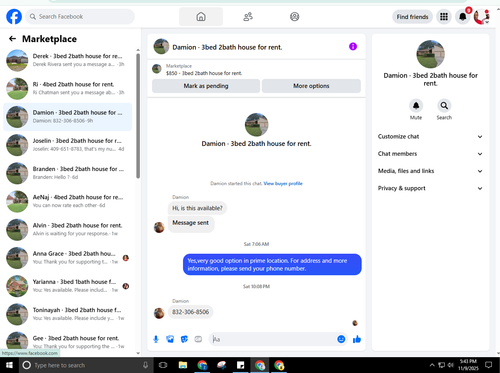Click More options button
This screenshot has height=373, width=500.
pyautogui.click(x=311, y=86)
